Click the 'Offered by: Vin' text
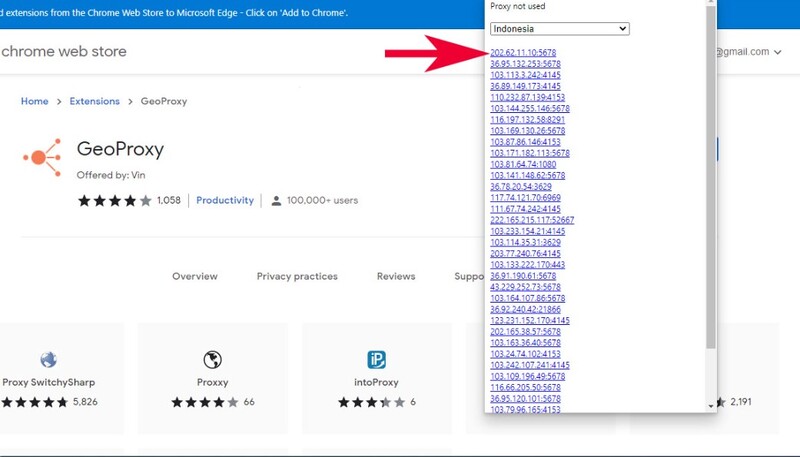The height and width of the screenshot is (457, 800). pyautogui.click(x=111, y=175)
